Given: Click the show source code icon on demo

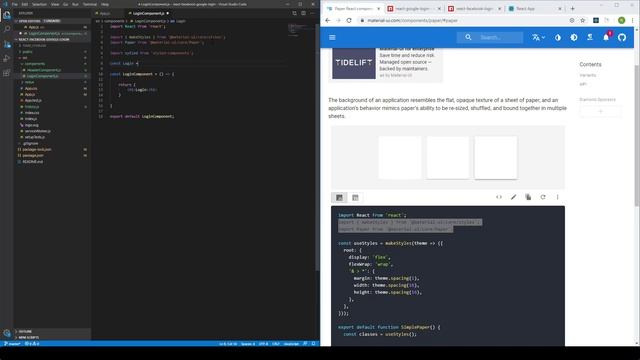Looking at the screenshot, I should pyautogui.click(x=499, y=197).
